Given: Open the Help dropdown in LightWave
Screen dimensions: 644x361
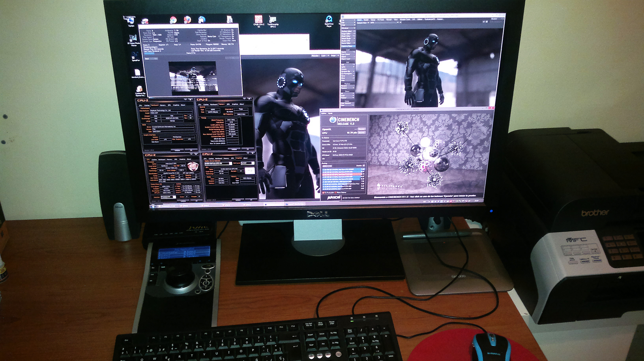Looking at the screenshot, I should (x=348, y=25).
